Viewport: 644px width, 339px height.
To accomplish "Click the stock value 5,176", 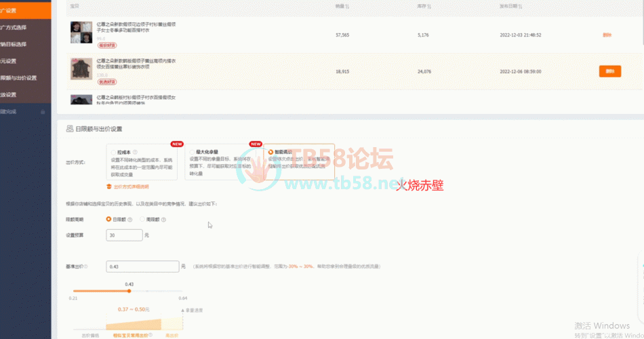I will click(423, 35).
